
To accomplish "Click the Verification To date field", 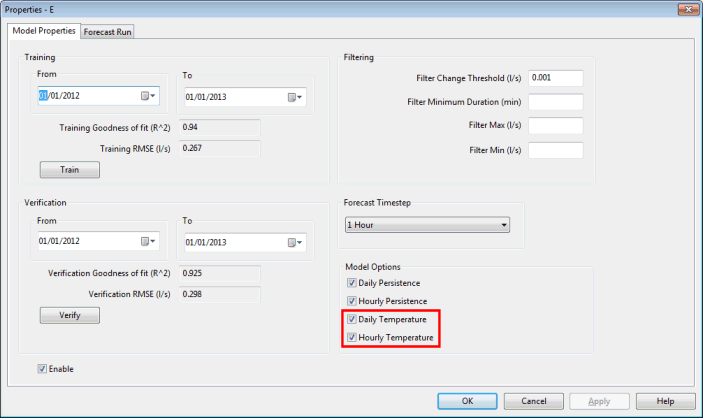I will point(245,243).
